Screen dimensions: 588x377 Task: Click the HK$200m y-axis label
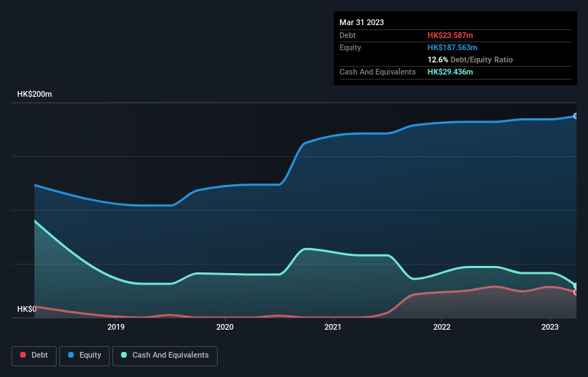pos(34,94)
